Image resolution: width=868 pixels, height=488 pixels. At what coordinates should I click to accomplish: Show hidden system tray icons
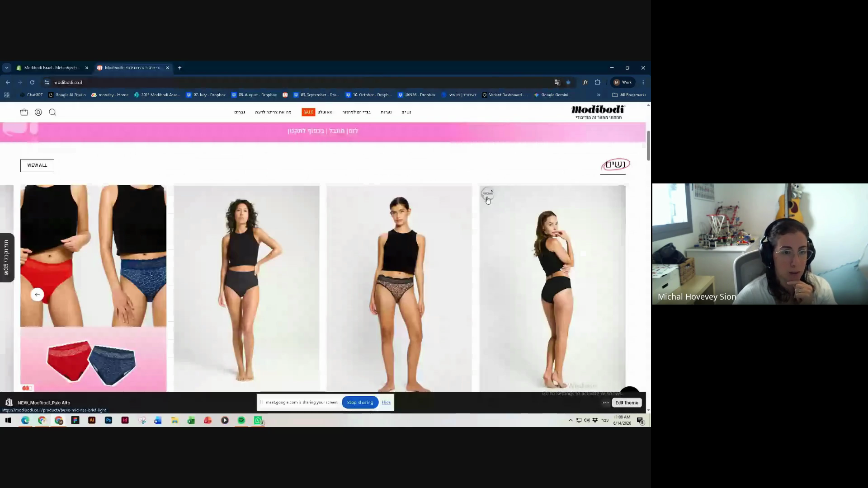pos(571,420)
